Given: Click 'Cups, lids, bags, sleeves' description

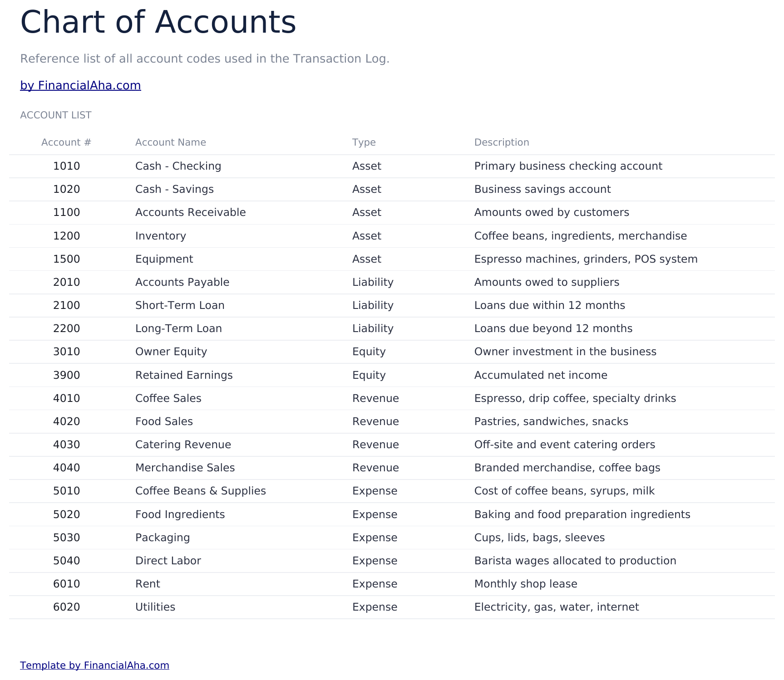Looking at the screenshot, I should (x=540, y=538).
